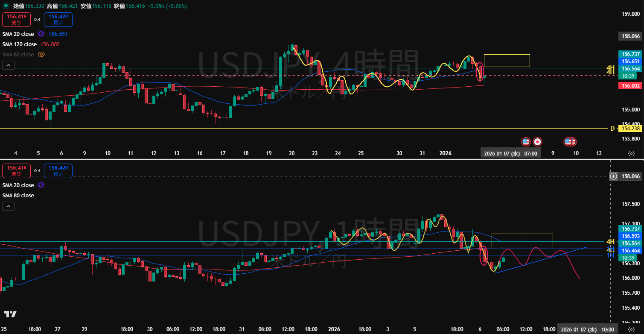Select the SMA 80 close legend in bottom chart
The width and height of the screenshot is (644, 334).
click(18, 195)
